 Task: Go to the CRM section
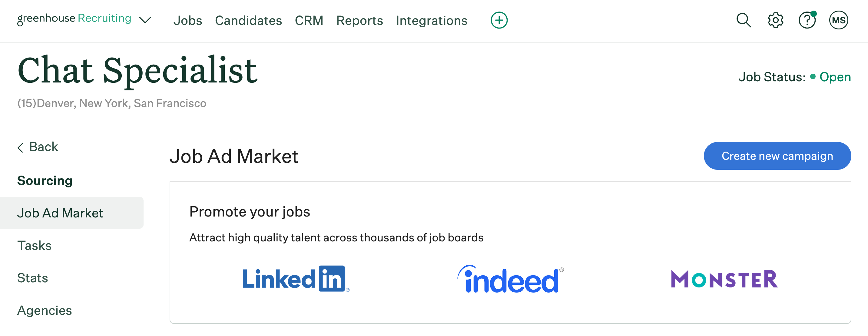(309, 21)
